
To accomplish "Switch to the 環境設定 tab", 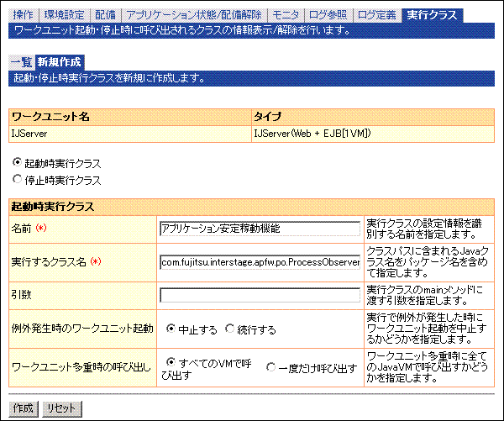I will (64, 15).
